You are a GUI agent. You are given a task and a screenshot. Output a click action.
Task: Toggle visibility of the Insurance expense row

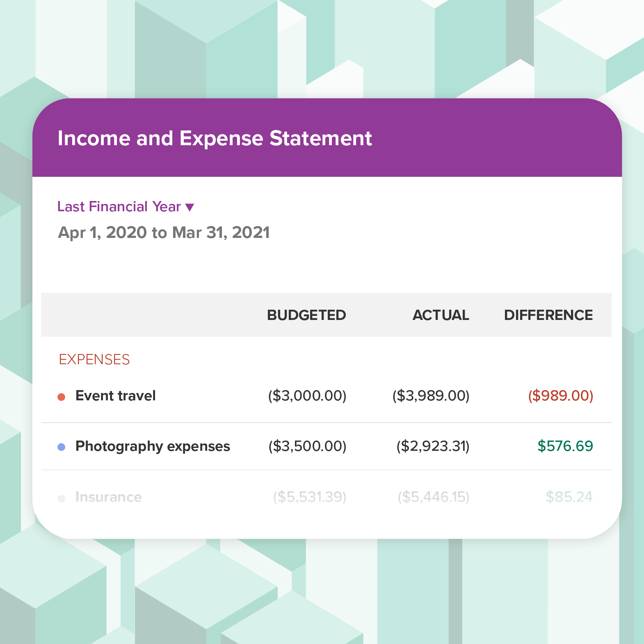tap(62, 497)
